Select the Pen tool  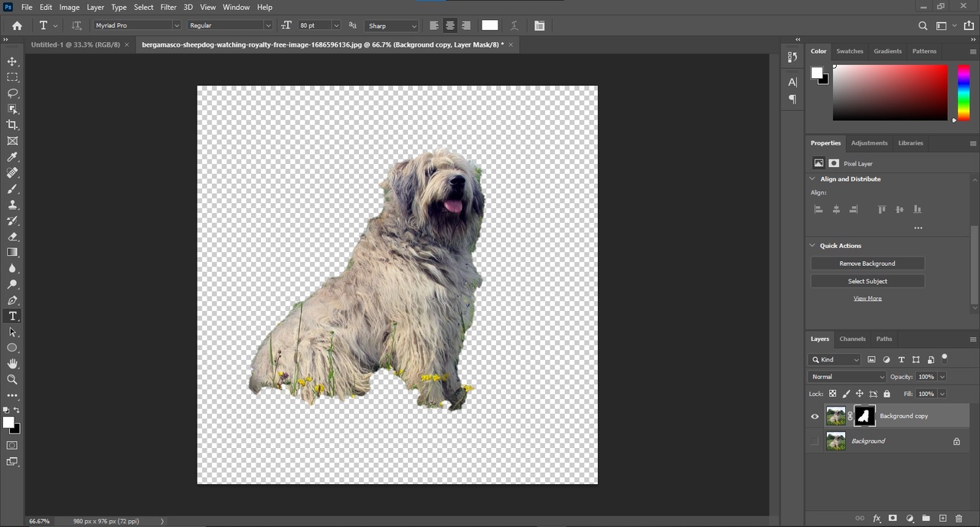pos(12,300)
